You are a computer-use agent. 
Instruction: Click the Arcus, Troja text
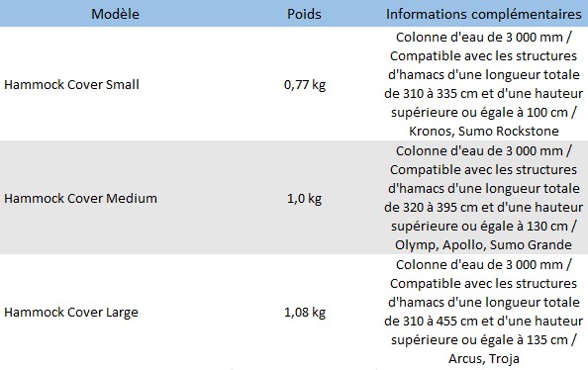click(484, 359)
